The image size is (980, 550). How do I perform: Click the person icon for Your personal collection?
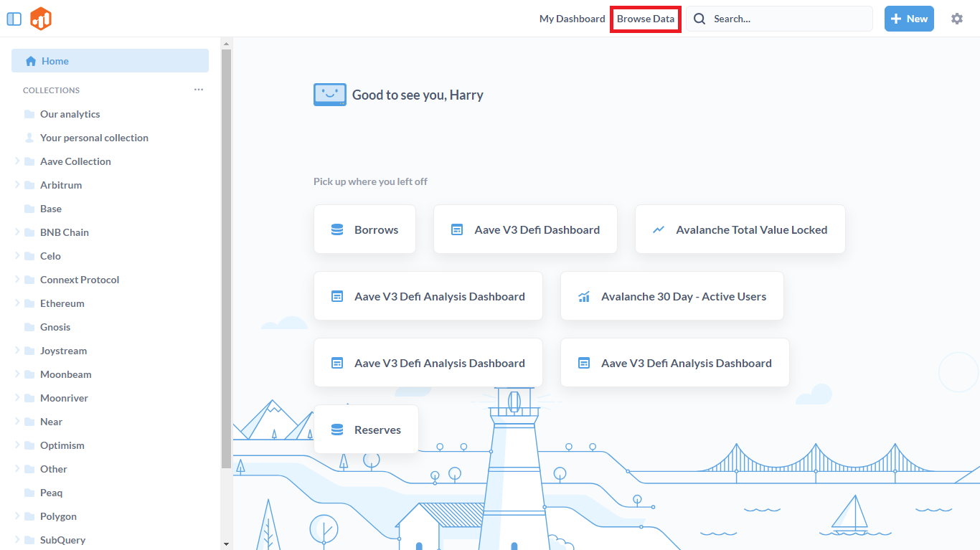(x=29, y=138)
